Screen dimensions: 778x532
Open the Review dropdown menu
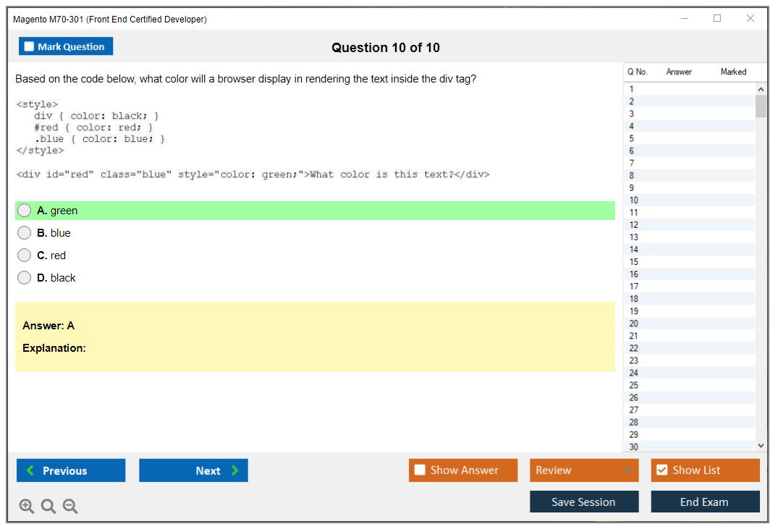pyautogui.click(x=584, y=470)
